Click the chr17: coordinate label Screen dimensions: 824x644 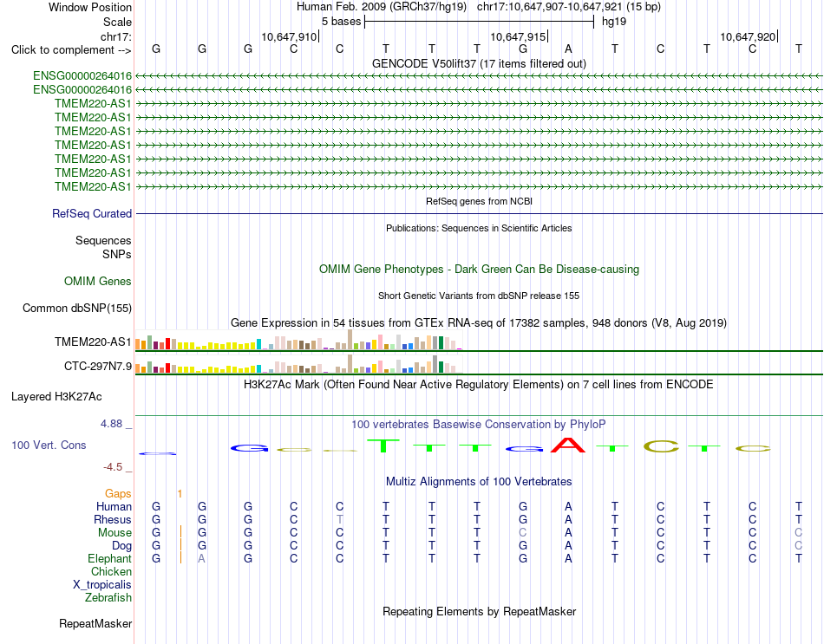pos(116,36)
